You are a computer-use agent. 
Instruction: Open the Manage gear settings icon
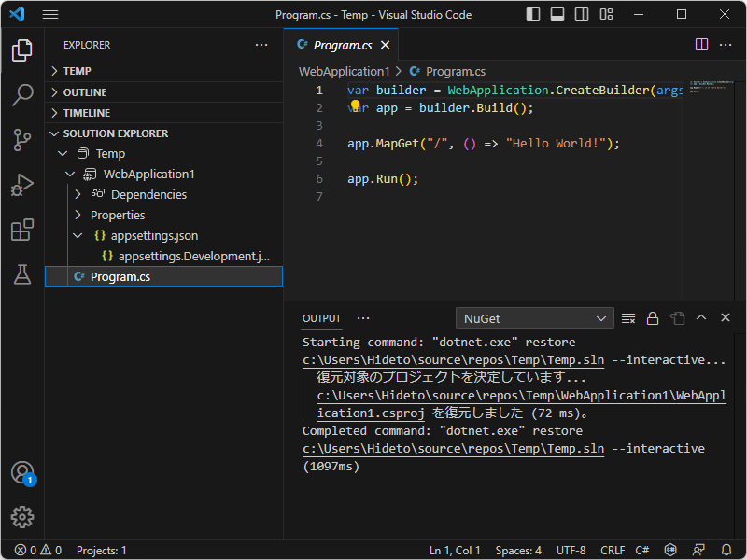click(22, 517)
